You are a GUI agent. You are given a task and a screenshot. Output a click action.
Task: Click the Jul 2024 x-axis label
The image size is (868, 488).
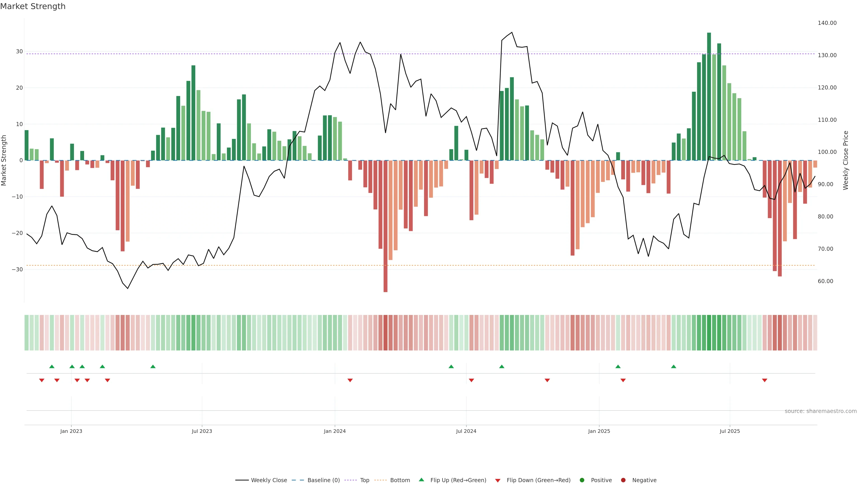466,431
